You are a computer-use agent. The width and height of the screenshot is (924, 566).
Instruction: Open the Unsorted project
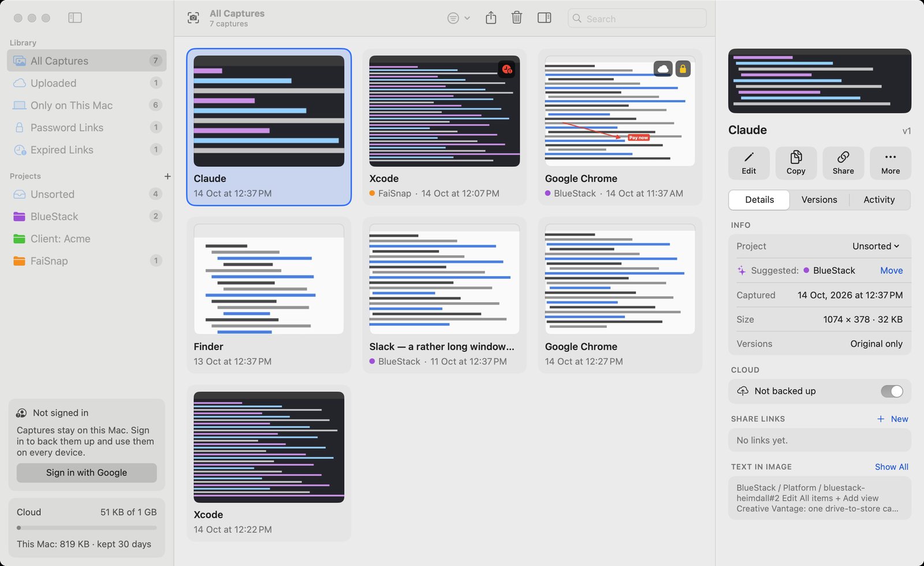point(87,194)
